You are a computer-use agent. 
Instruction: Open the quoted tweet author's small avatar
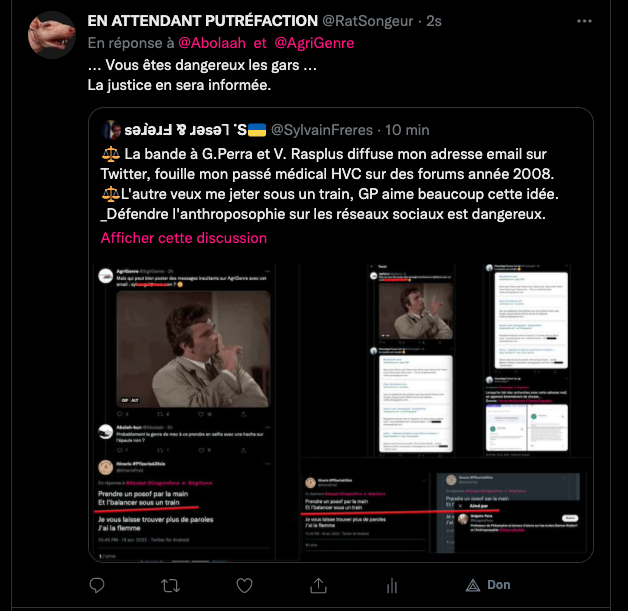click(111, 130)
